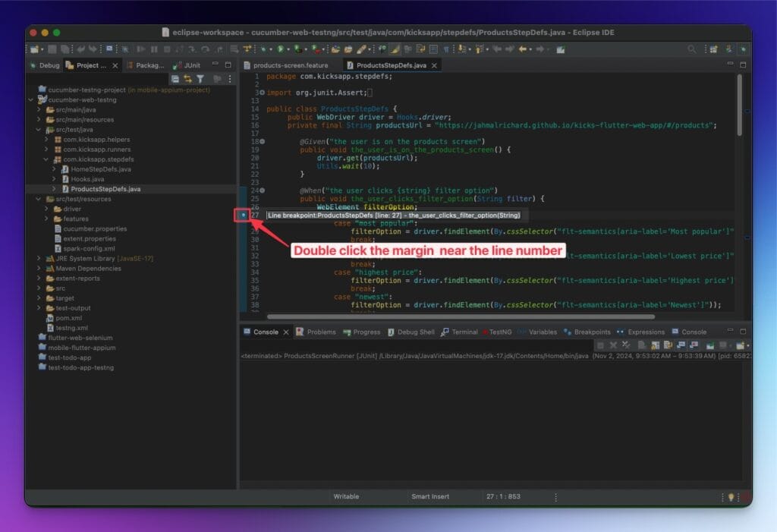Select pom.xml in the tree

tap(68, 318)
